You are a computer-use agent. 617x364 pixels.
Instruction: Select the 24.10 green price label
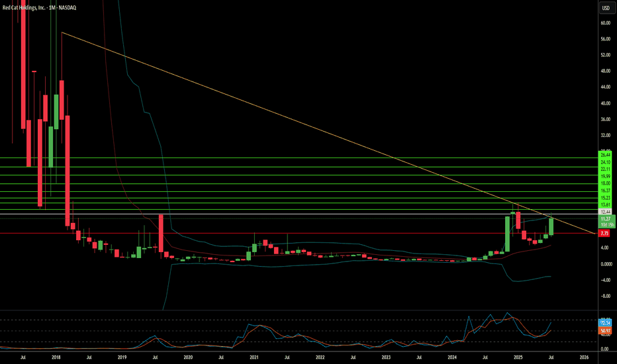[606, 162]
